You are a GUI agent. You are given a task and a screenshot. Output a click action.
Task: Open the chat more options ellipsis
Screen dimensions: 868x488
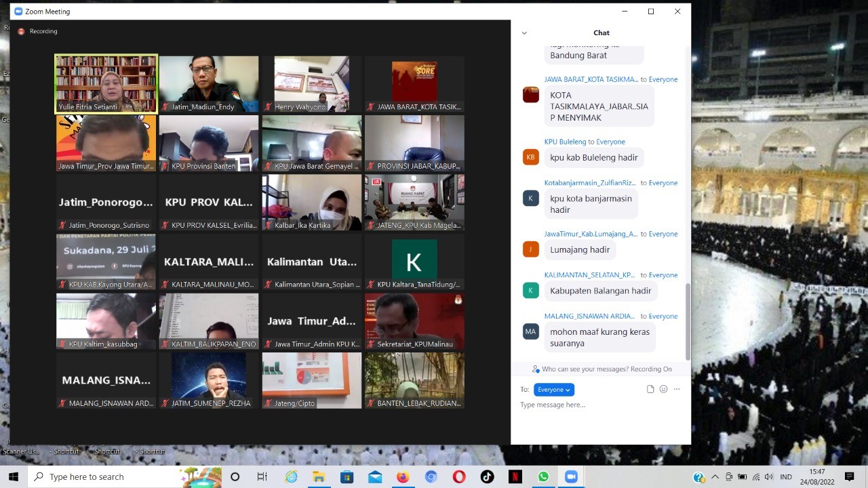pyautogui.click(x=676, y=389)
